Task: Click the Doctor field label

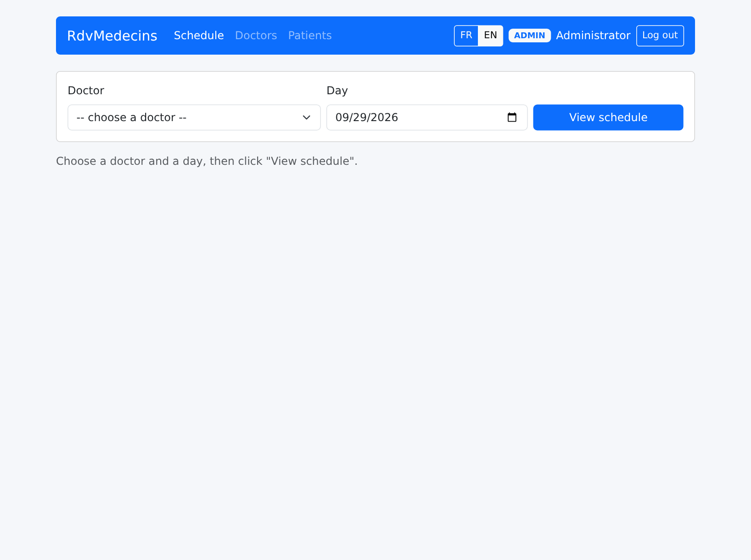Action: point(86,91)
